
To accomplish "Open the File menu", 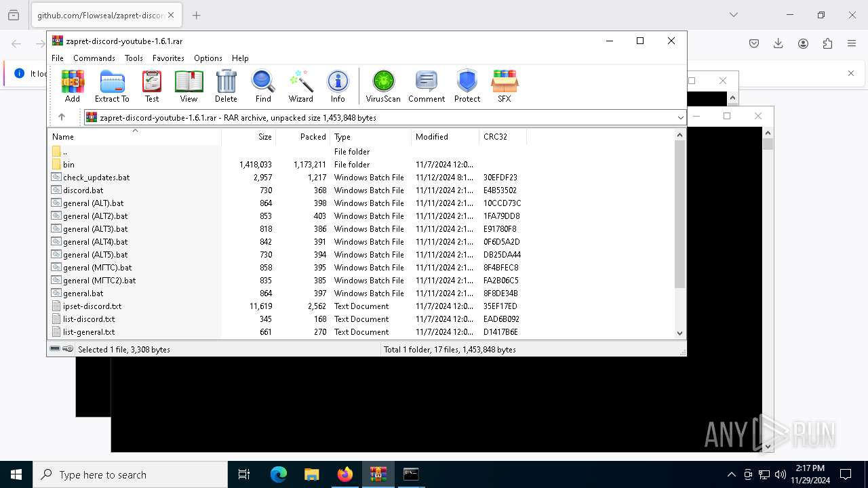I will click(58, 58).
